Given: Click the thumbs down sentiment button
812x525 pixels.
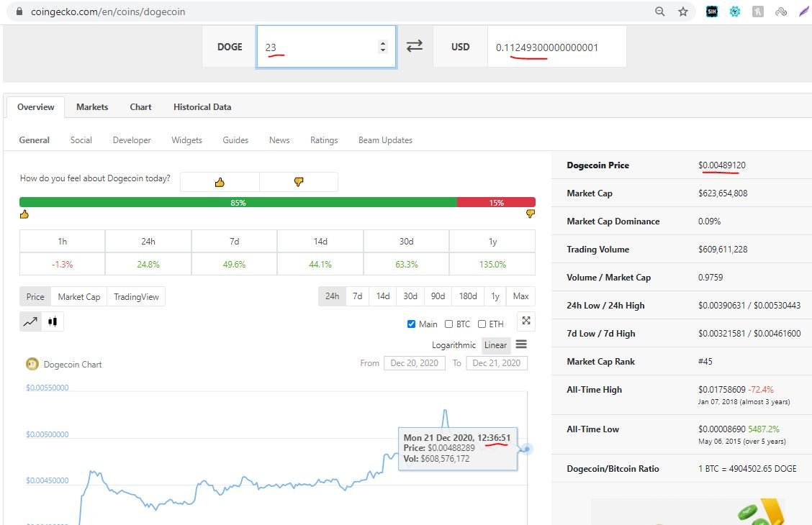Looking at the screenshot, I should pos(299,182).
